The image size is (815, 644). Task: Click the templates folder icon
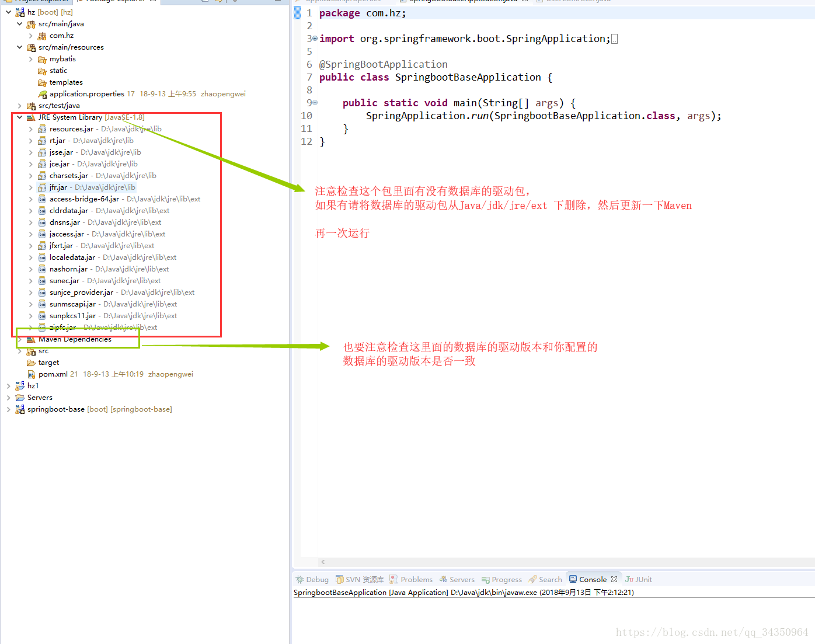pyautogui.click(x=42, y=82)
